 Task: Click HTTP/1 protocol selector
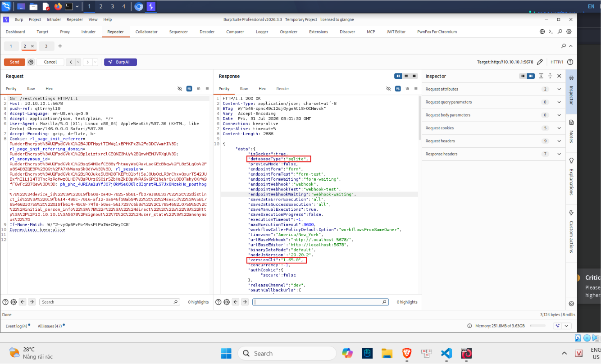[557, 62]
